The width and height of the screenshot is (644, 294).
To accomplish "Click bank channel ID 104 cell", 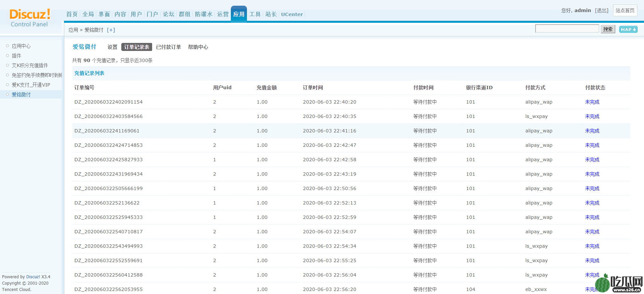I will click(x=470, y=289).
